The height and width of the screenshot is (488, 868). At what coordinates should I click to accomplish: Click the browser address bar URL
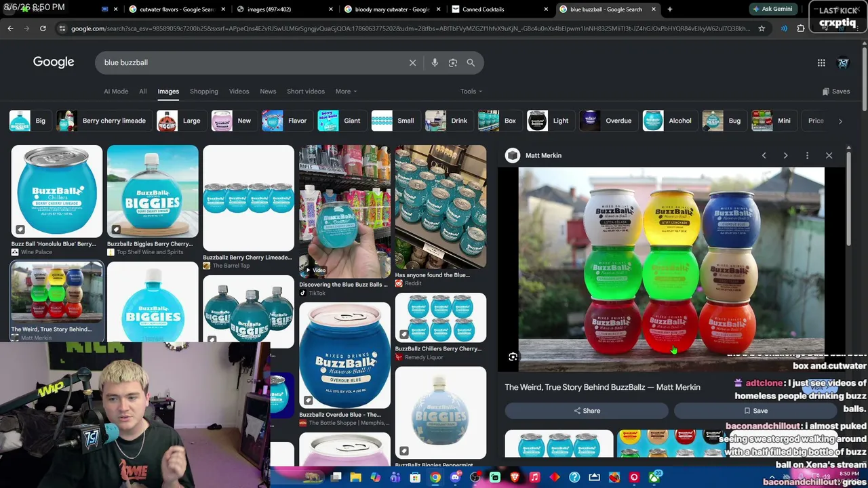click(x=411, y=28)
